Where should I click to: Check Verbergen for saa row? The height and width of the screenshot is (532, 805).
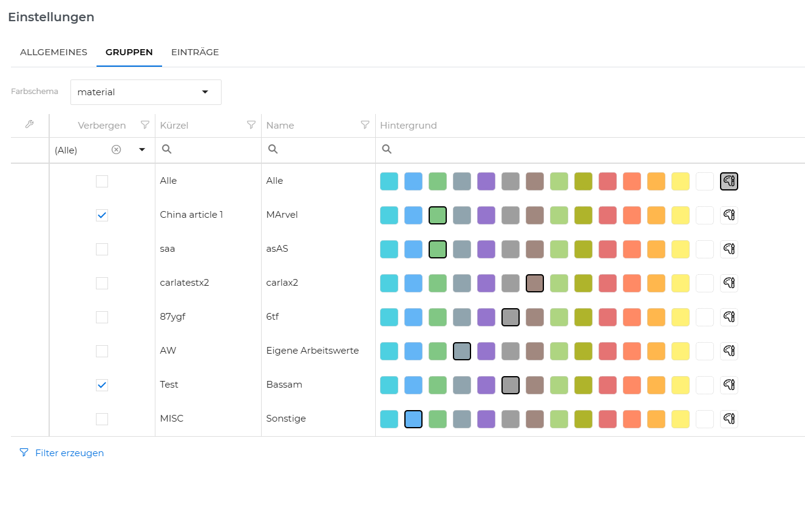[102, 249]
